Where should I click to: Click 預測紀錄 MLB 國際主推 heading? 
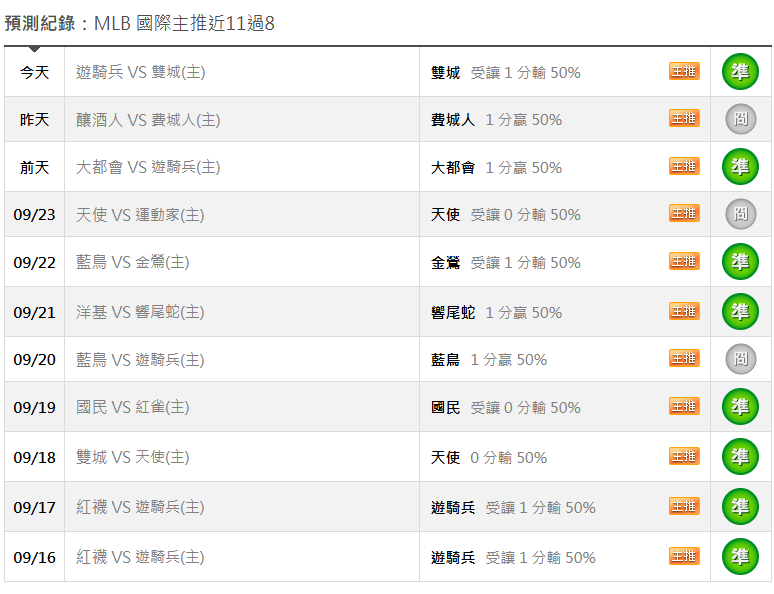point(139,23)
